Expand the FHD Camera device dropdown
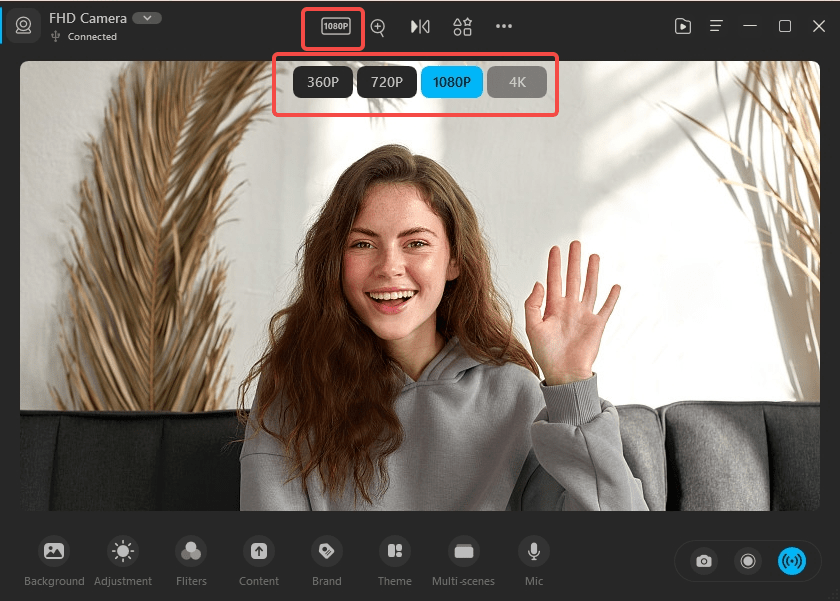 click(147, 17)
